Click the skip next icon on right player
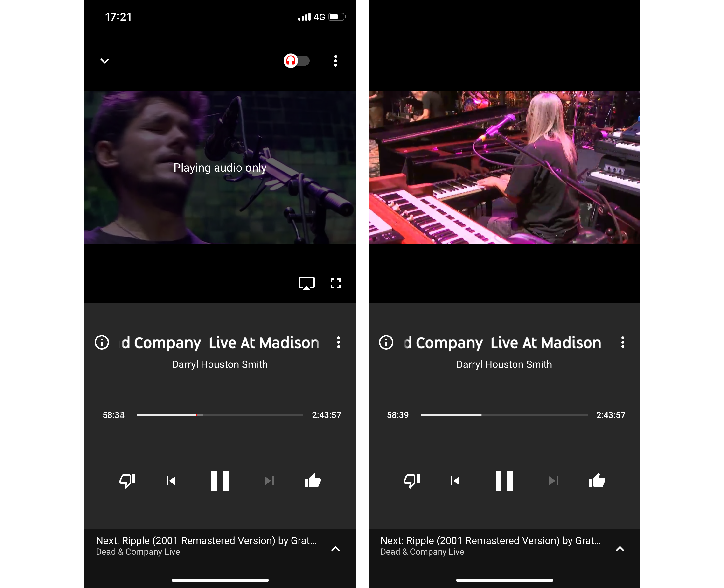 (552, 481)
